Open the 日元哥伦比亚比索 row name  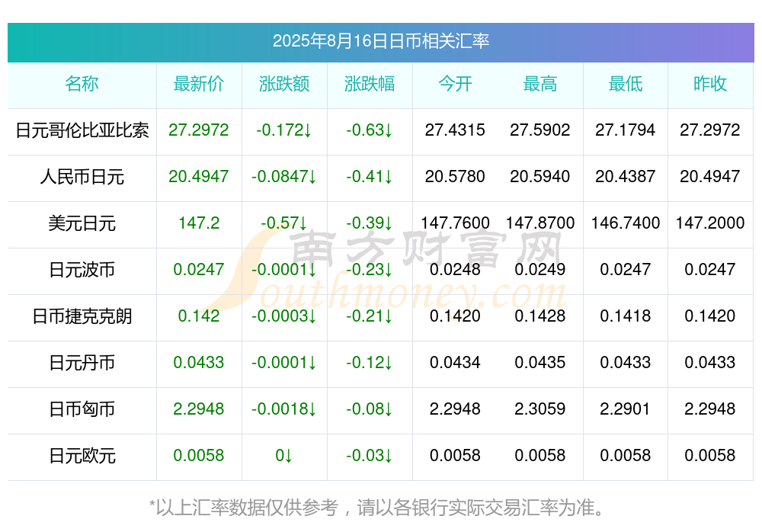(x=82, y=130)
